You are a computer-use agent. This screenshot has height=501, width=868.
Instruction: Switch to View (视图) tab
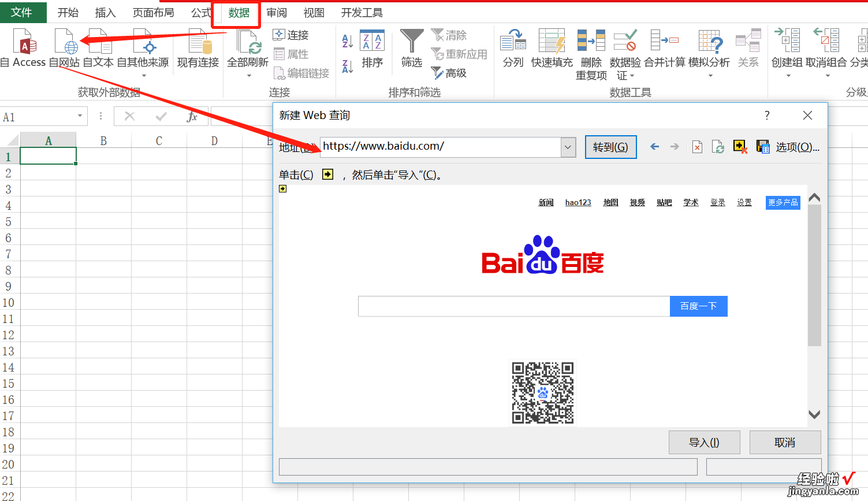tap(314, 13)
